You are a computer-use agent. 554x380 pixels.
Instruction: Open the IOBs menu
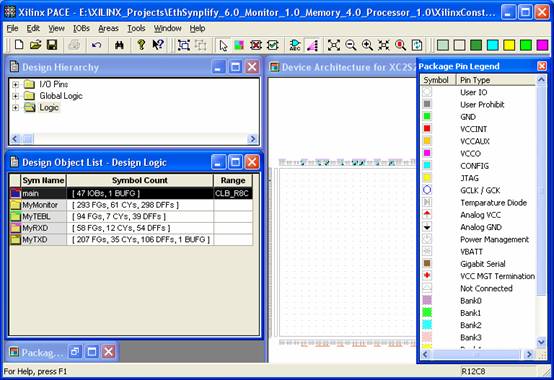point(81,28)
